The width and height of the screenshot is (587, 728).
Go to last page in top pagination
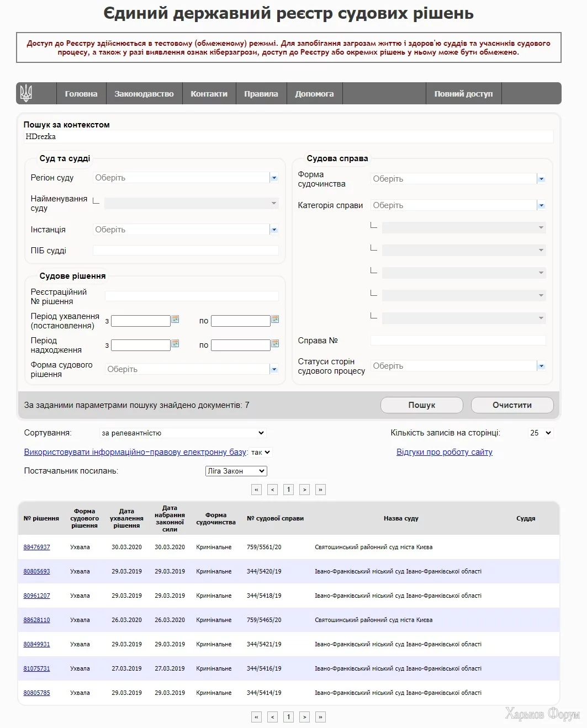pos(320,490)
